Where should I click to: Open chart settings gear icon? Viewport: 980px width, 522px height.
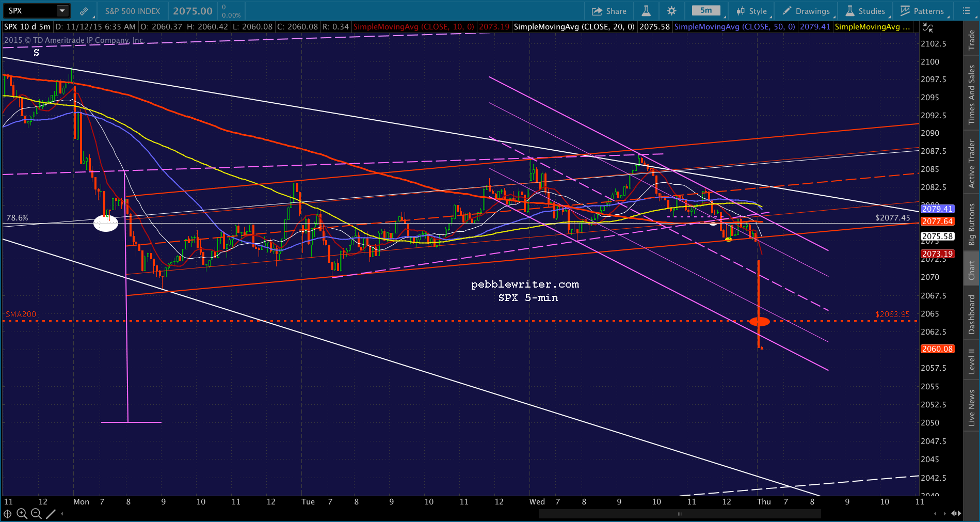point(671,11)
